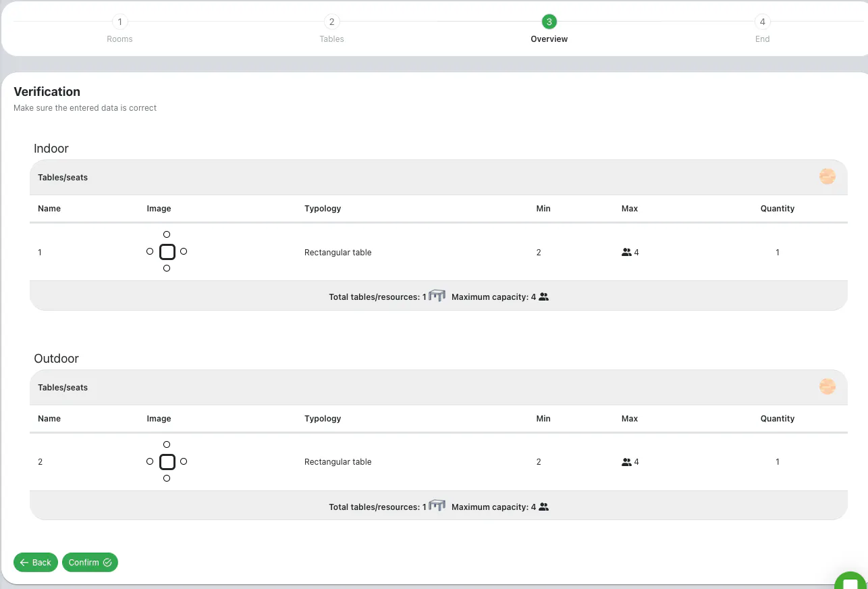The image size is (868, 589).
Task: Click the Outdoor rectangular table image
Action: [x=167, y=462]
